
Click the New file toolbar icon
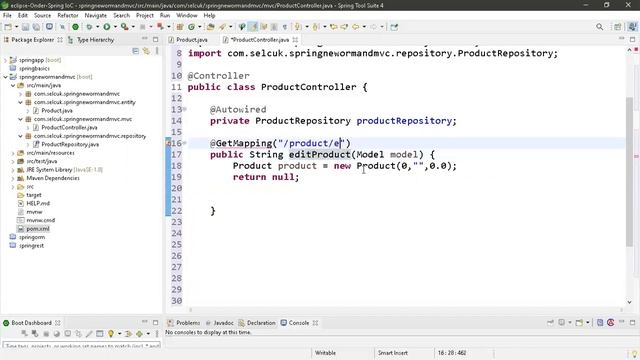8,27
